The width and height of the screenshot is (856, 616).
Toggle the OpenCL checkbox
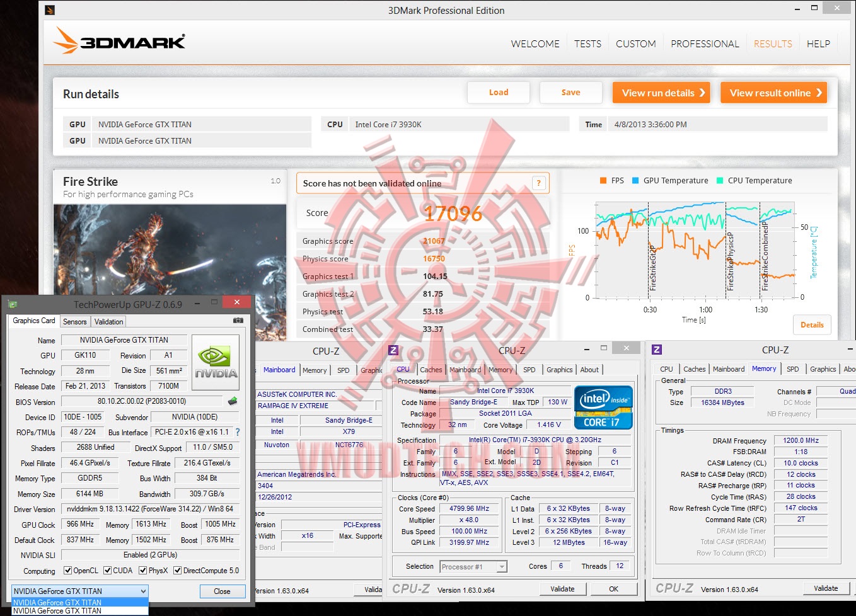click(67, 571)
